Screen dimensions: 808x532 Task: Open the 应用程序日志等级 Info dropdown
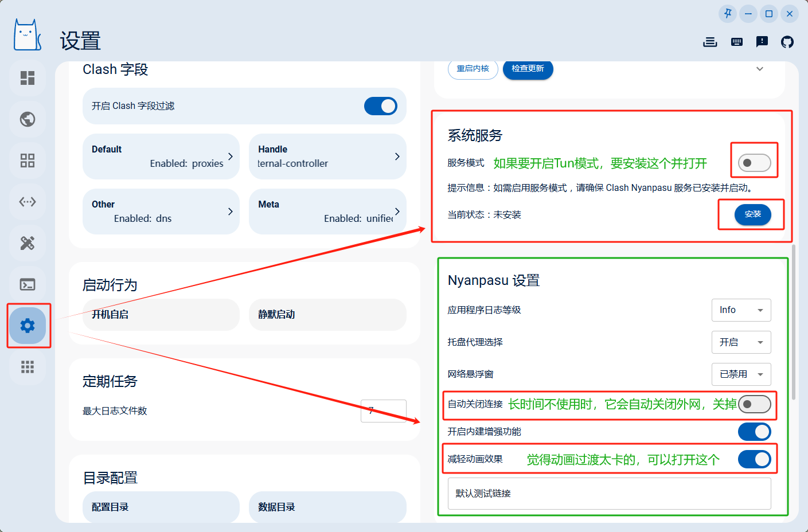741,310
